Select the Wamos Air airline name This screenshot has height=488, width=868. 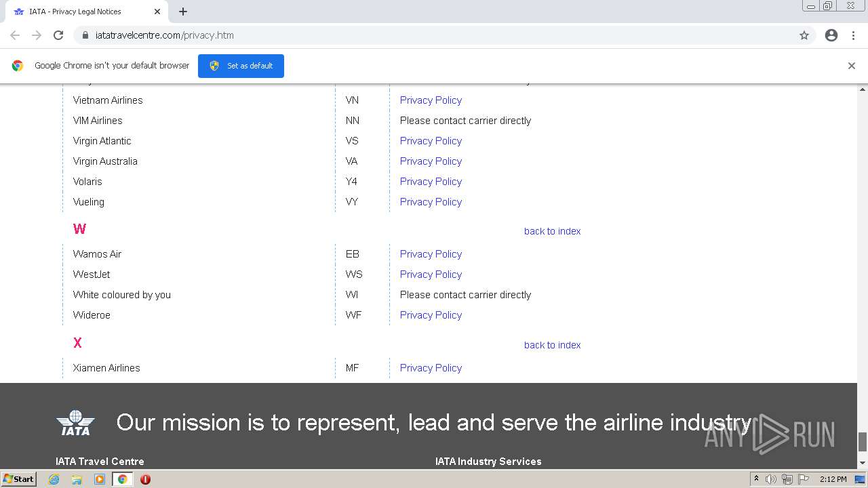[97, 254]
